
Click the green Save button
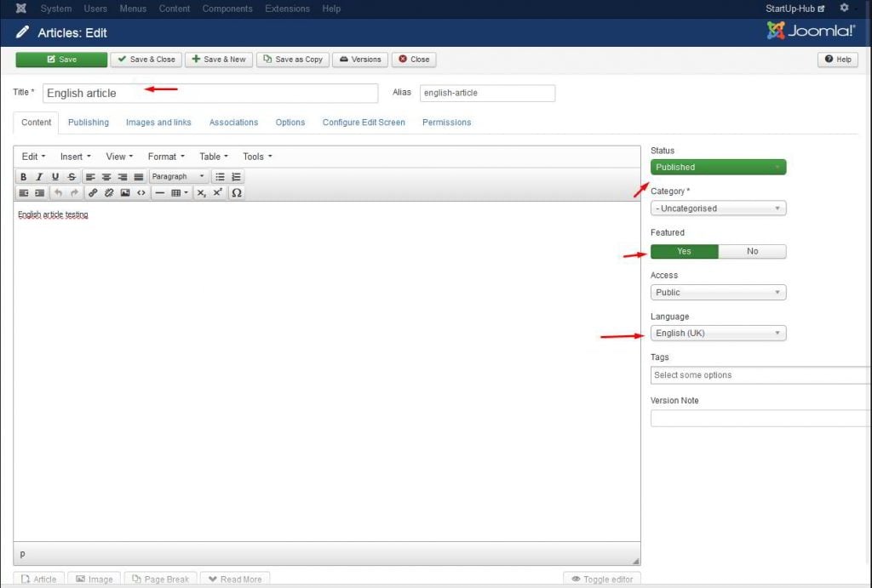[61, 60]
